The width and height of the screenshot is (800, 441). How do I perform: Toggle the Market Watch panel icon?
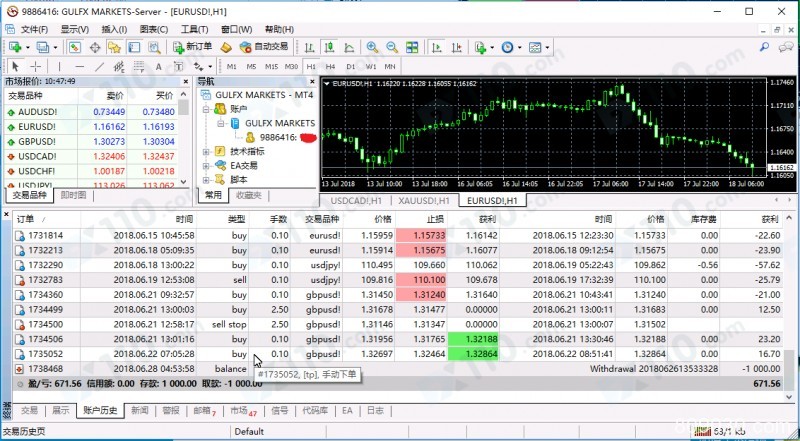click(x=74, y=47)
